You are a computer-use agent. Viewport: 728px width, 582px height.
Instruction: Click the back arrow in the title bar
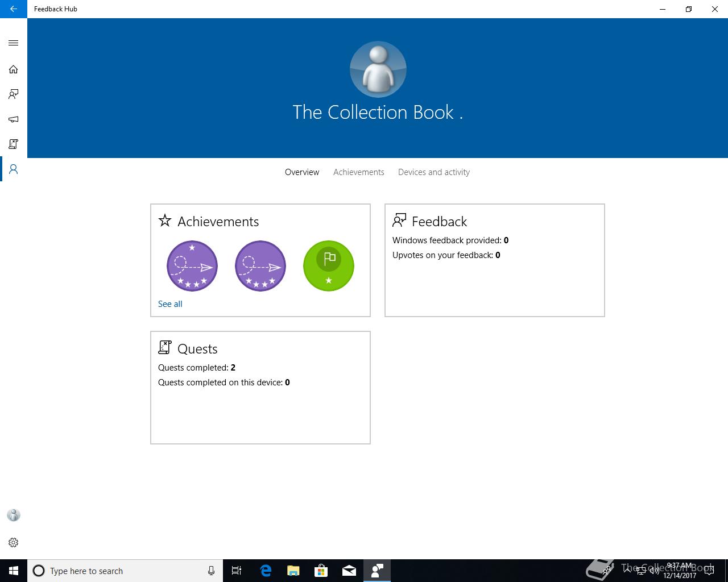click(13, 9)
